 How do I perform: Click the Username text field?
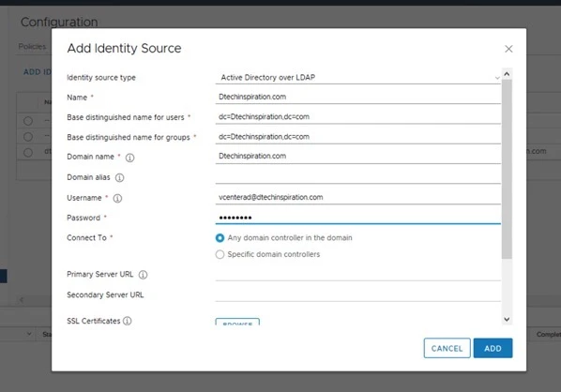coord(357,197)
